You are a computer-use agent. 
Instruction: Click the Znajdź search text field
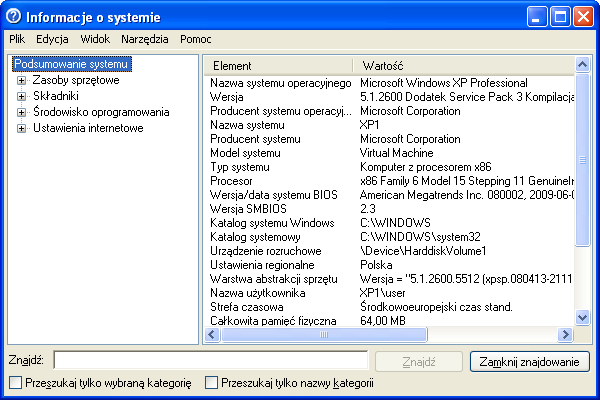[x=211, y=360]
